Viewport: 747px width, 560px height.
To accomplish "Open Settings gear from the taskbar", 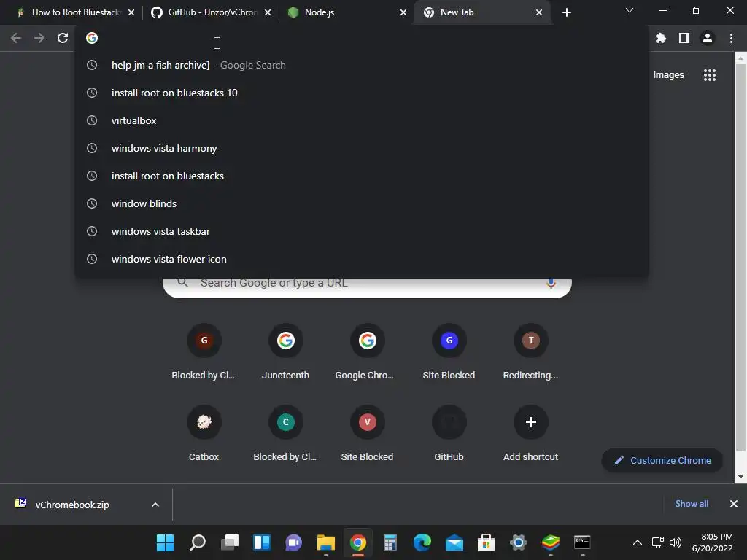I will point(519,542).
